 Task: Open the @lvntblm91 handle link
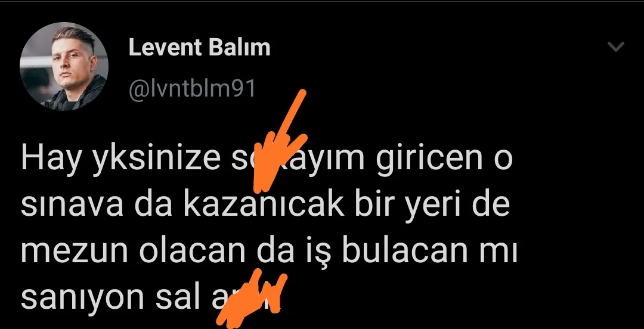click(x=192, y=88)
